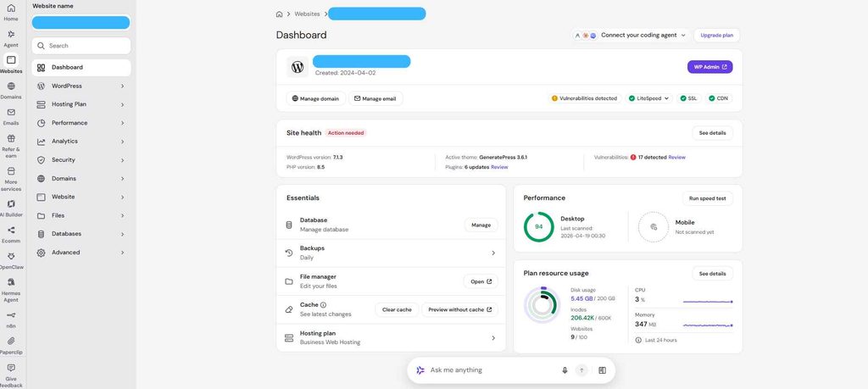Open More services icon
The height and width of the screenshot is (389, 868).
point(11,171)
